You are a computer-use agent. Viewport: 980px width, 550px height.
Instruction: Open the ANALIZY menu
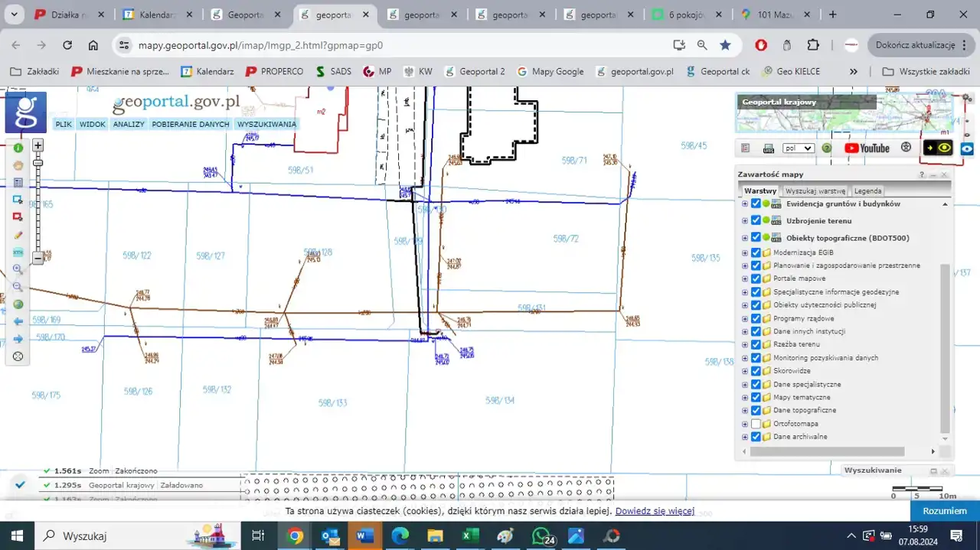tap(129, 124)
